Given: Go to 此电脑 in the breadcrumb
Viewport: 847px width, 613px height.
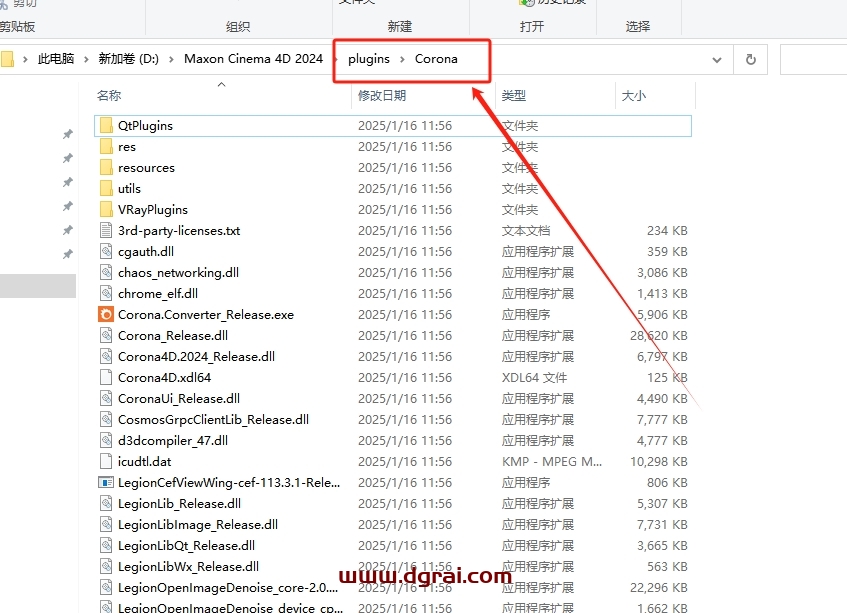Looking at the screenshot, I should (x=56, y=59).
